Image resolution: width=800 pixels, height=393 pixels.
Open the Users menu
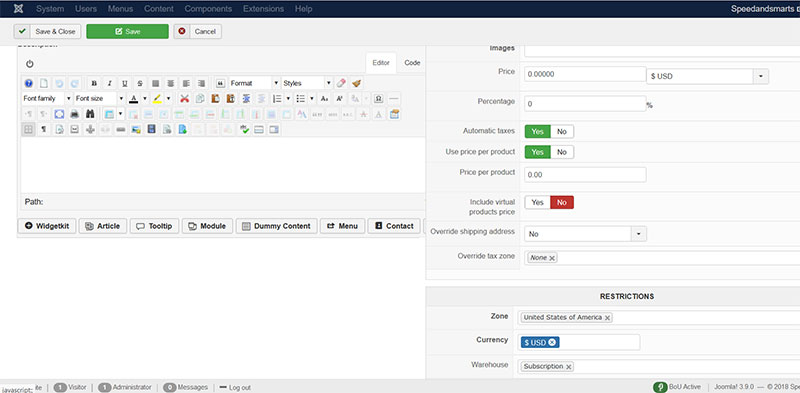tap(86, 9)
